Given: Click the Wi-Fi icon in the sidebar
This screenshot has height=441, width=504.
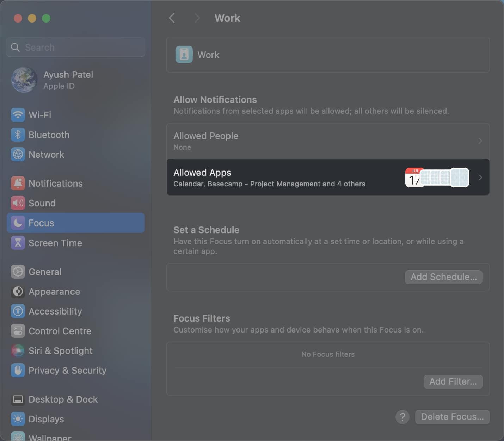Looking at the screenshot, I should point(18,115).
